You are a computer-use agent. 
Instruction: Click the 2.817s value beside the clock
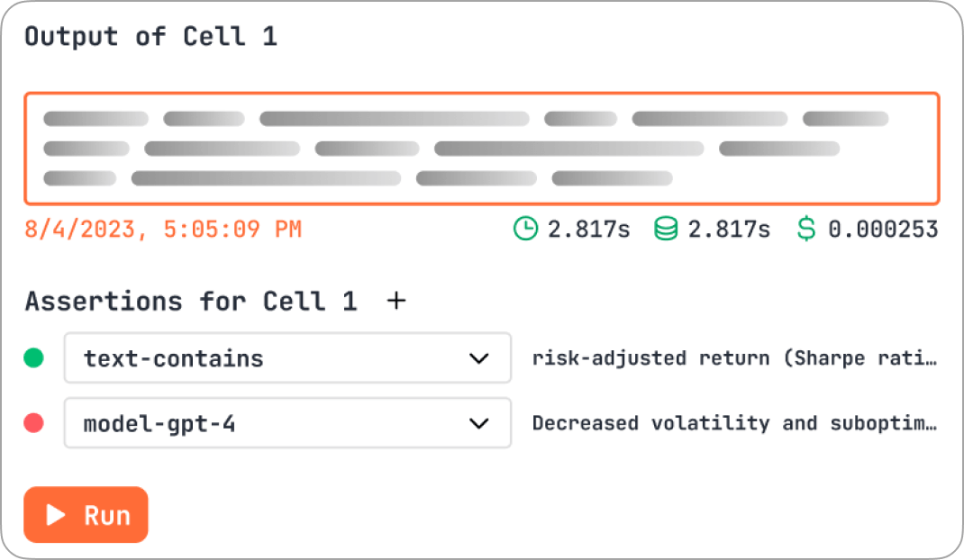point(589,230)
